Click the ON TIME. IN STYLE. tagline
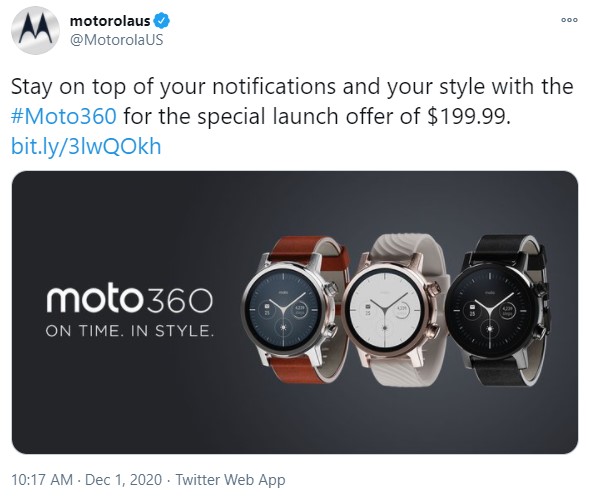This screenshot has width=593, height=498. tap(130, 331)
